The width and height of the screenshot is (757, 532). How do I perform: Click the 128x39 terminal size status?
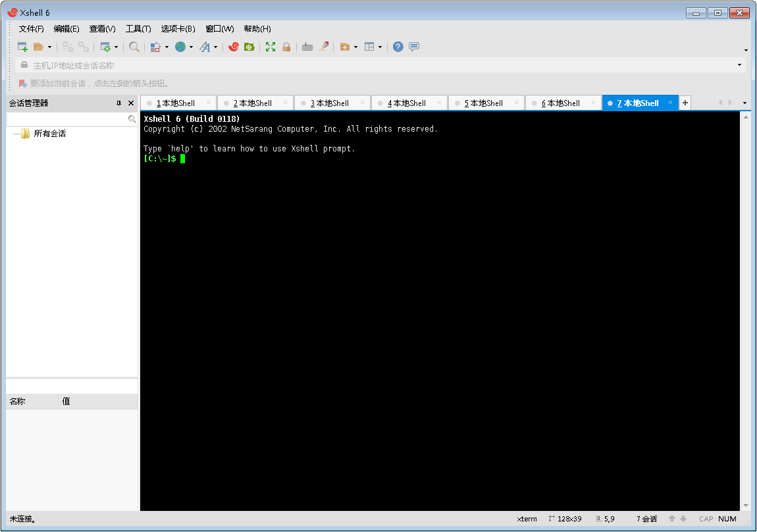click(565, 519)
